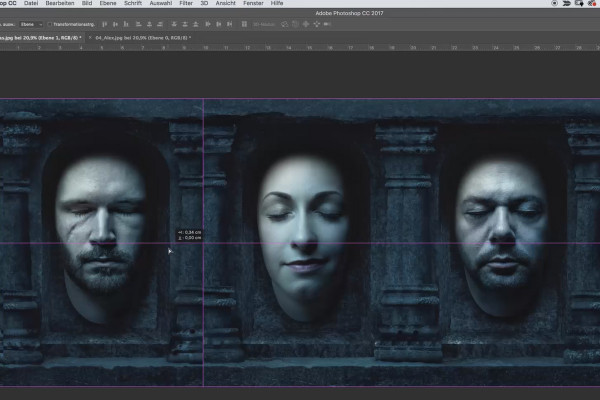600x400 pixels.
Task: Open the Bearbeiten menu
Action: pos(60,3)
